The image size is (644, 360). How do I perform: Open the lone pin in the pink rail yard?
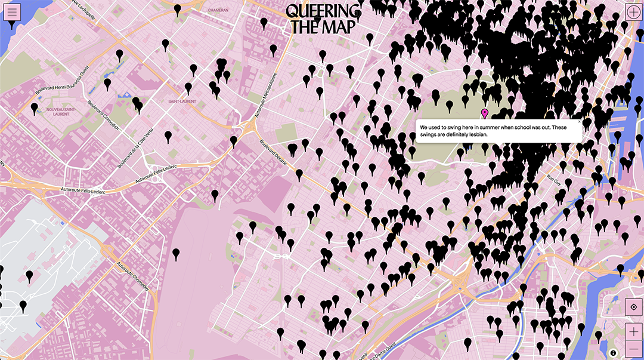pyautogui.click(x=176, y=254)
